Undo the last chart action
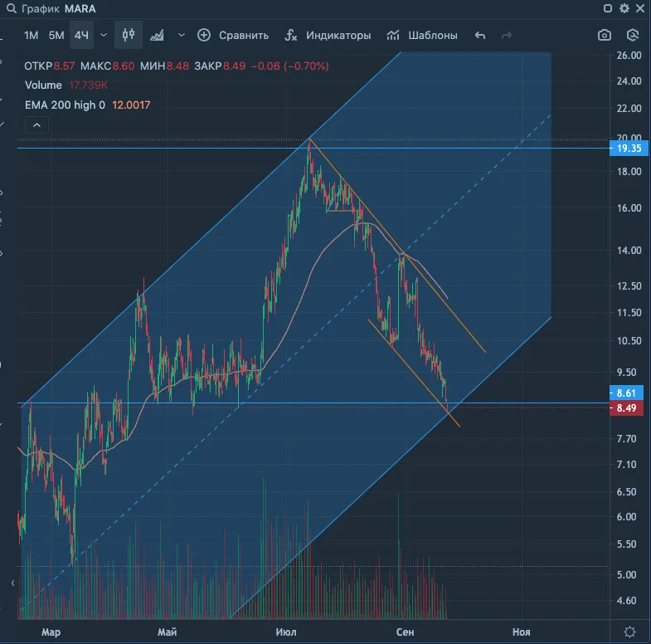The image size is (651, 644). [480, 36]
